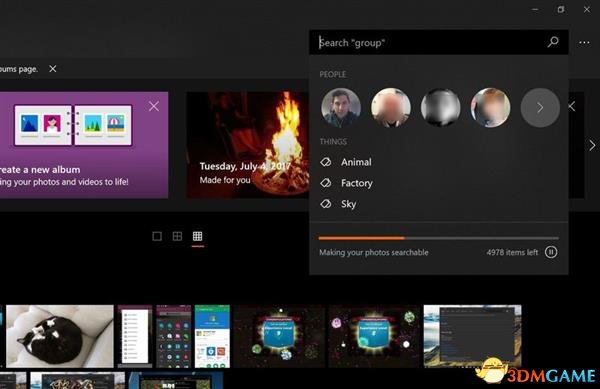
Task: Select the fourth person's face circle
Action: [490, 107]
